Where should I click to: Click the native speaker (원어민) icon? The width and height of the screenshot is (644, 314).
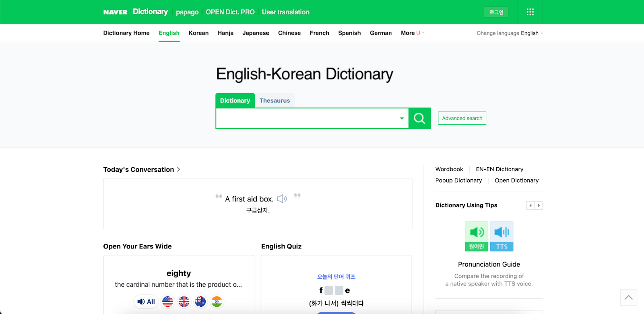pos(477,236)
